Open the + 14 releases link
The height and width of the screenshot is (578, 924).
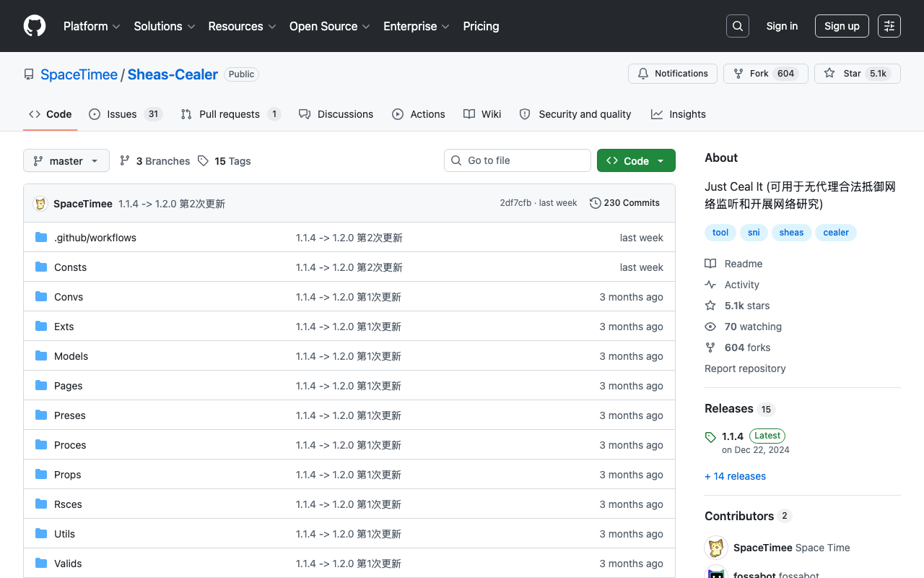pos(735,476)
